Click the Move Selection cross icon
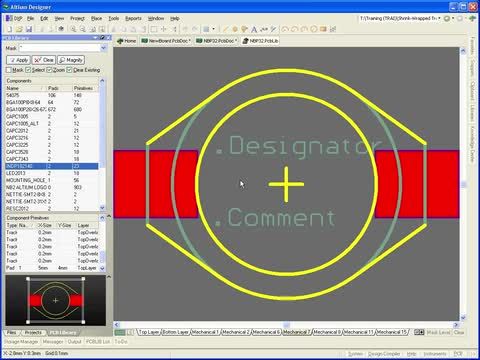The height and width of the screenshot is (360, 480). click(x=164, y=29)
